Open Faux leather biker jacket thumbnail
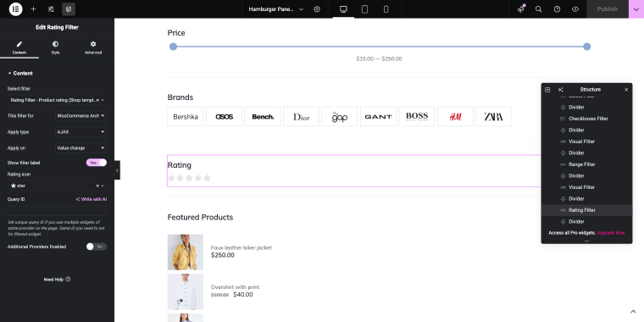The image size is (644, 322). [x=186, y=253]
